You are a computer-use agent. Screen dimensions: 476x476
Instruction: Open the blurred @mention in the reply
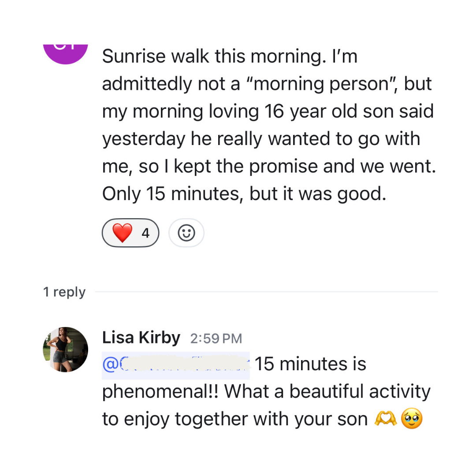[x=176, y=364]
